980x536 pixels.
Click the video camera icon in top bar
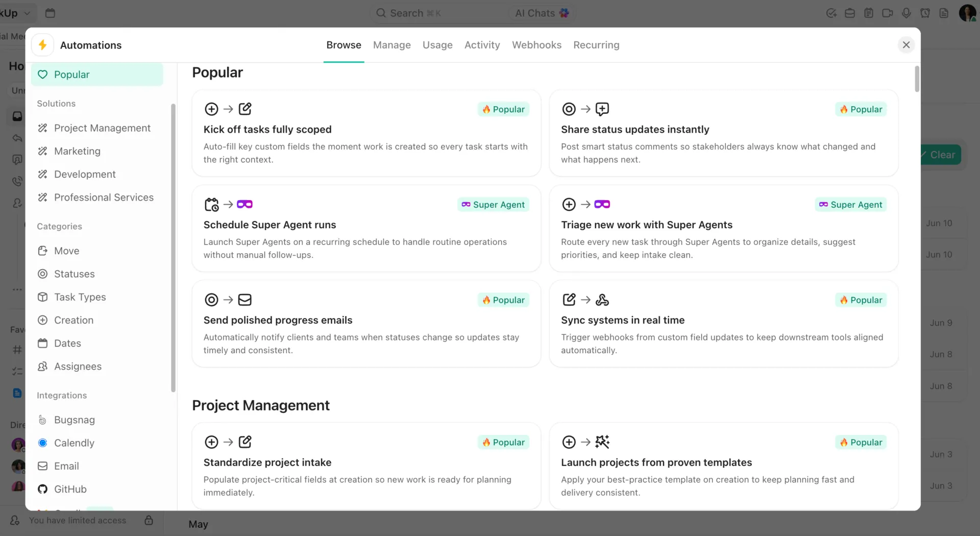[x=888, y=13]
